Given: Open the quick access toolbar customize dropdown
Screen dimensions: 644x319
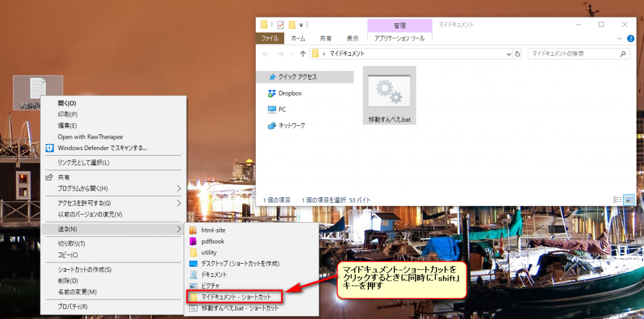Looking at the screenshot, I should (301, 25).
